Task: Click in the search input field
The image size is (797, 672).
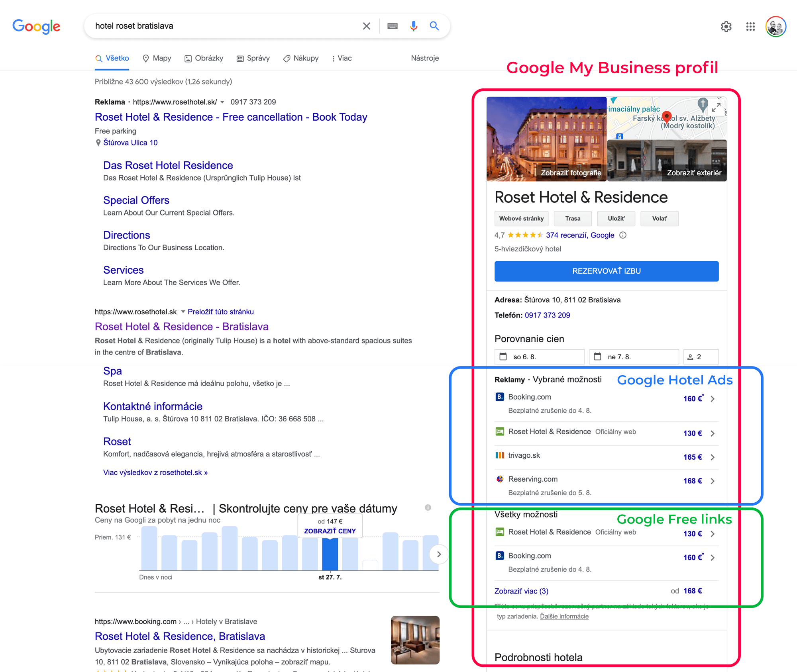Action: pyautogui.click(x=223, y=26)
